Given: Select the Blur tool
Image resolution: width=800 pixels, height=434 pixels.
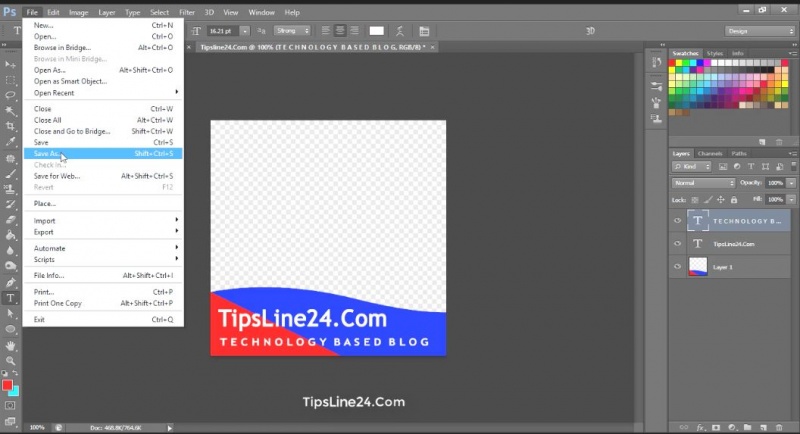Looking at the screenshot, I should 10,250.
